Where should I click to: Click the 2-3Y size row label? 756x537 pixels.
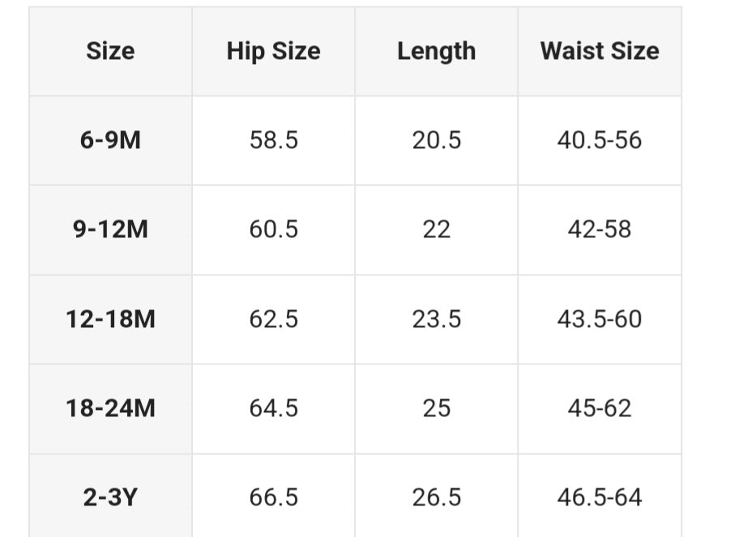110,497
